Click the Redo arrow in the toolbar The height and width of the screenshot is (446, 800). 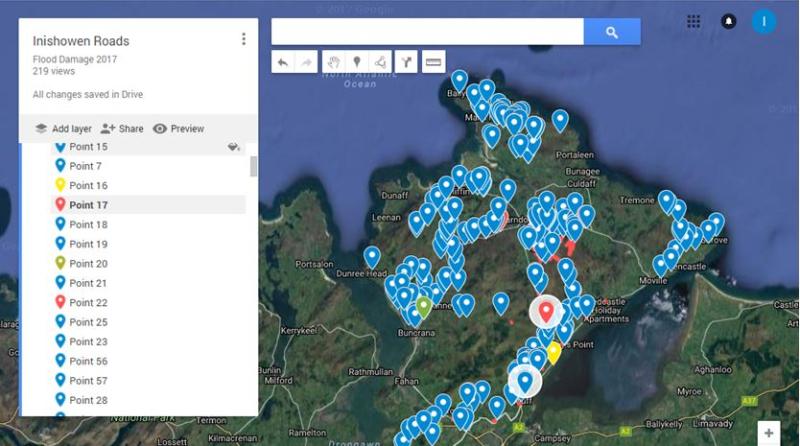click(306, 62)
